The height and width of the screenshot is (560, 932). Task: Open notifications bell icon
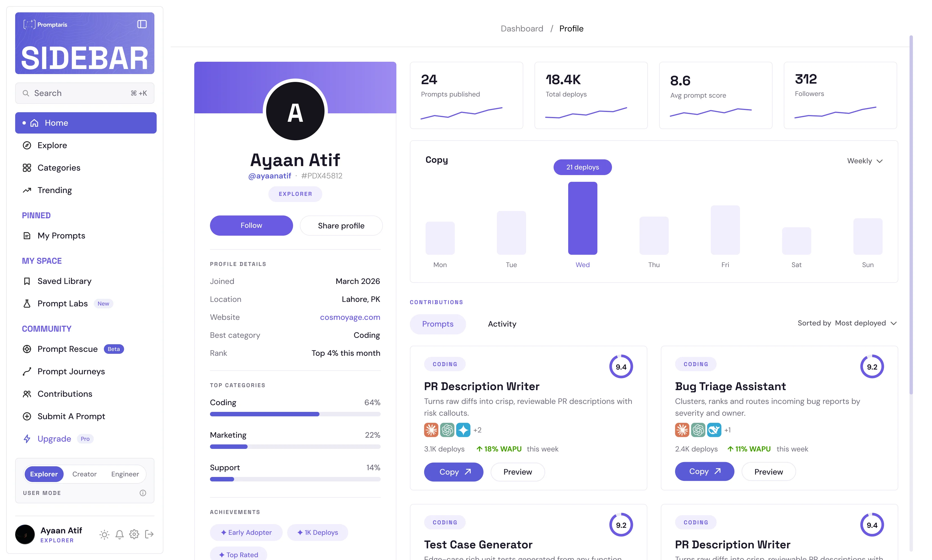coord(120,534)
